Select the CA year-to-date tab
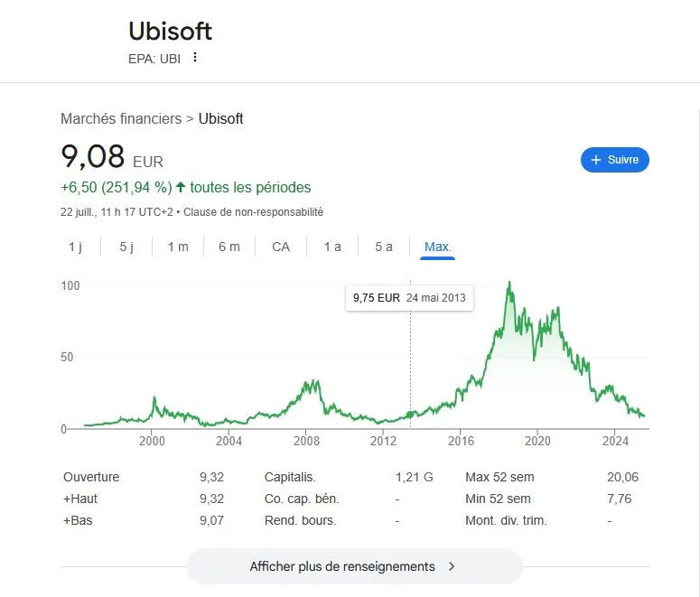The height and width of the screenshot is (597, 700). (281, 247)
